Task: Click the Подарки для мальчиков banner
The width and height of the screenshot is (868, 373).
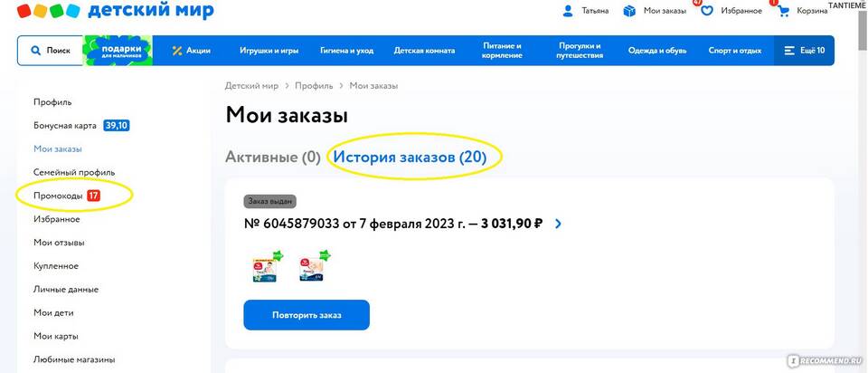Action: (x=116, y=51)
